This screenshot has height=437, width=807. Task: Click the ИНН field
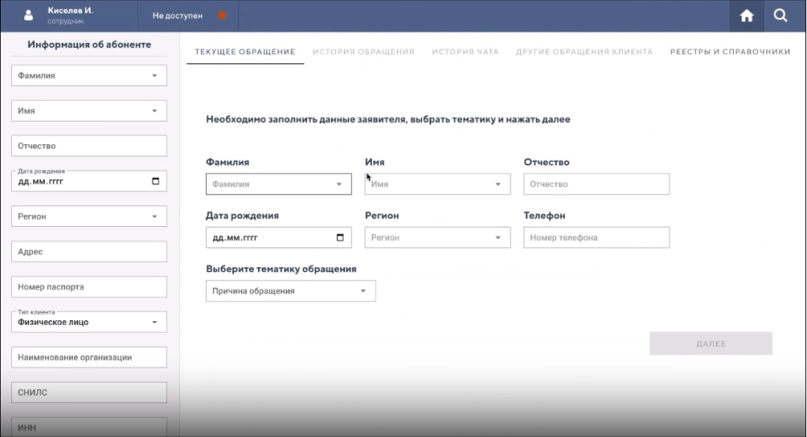pos(89,427)
